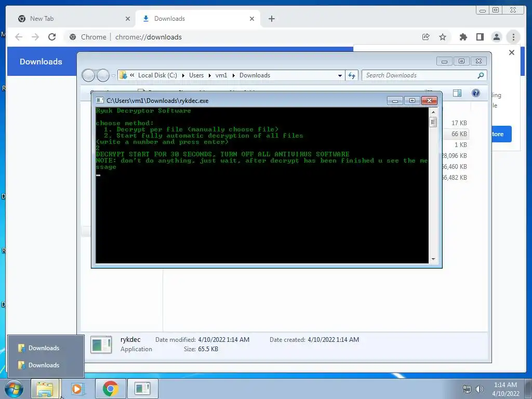This screenshot has width=532, height=399.
Task: Select the Downloads tab in Chrome
Action: pos(198,19)
